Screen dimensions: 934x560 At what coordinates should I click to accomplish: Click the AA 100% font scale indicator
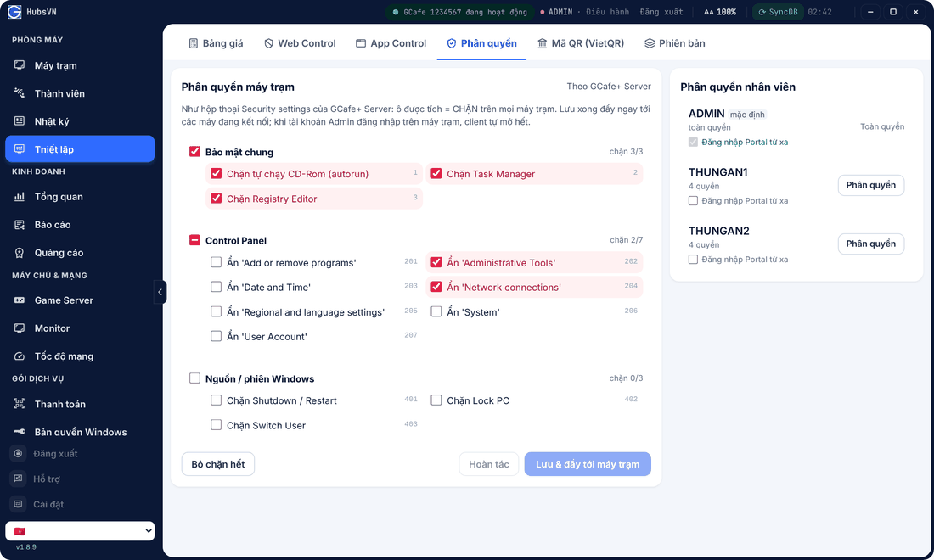(719, 12)
